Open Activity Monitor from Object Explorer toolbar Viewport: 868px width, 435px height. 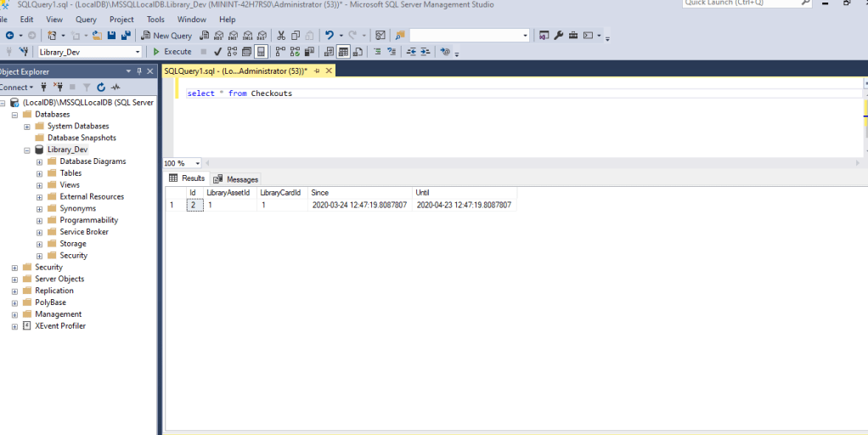[x=115, y=88]
